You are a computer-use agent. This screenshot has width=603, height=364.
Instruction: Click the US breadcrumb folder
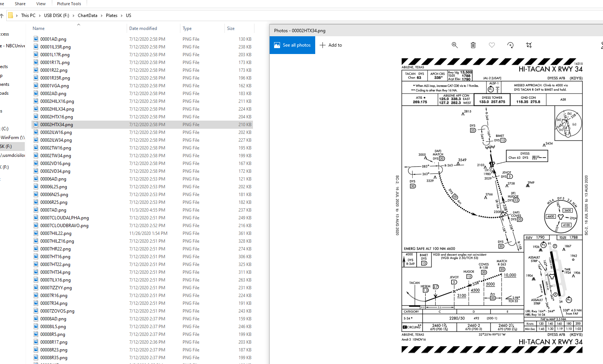(x=129, y=16)
